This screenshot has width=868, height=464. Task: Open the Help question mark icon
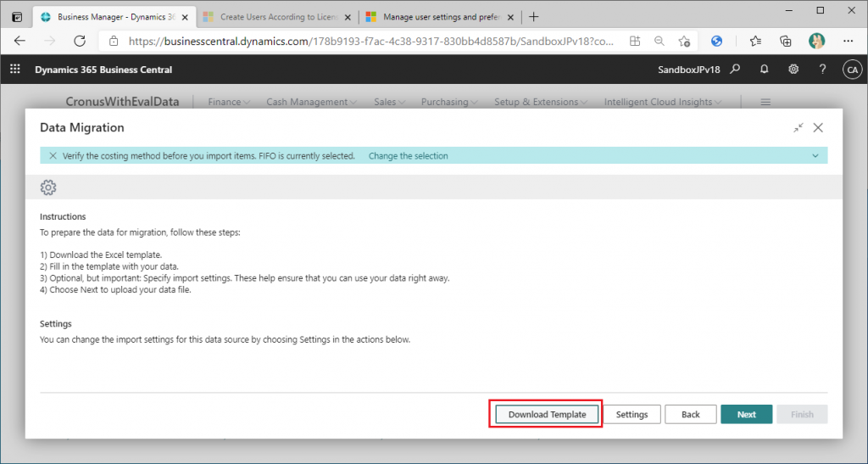(x=822, y=70)
